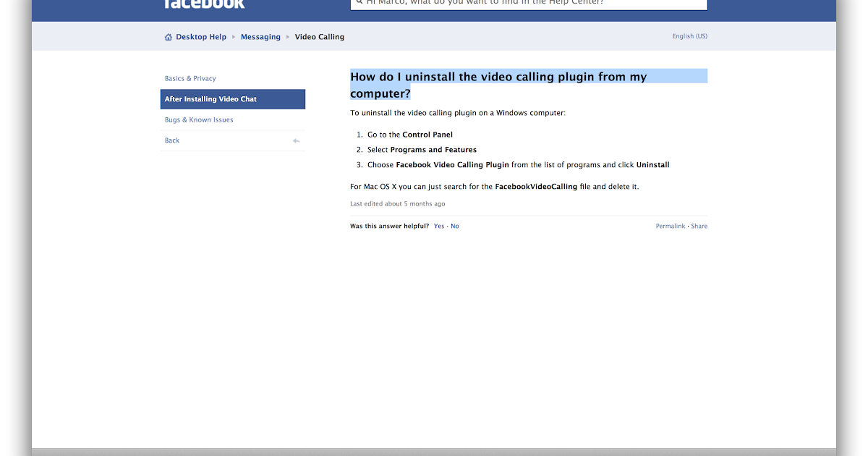This screenshot has height=456, width=868.
Task: Click the 'Was this answer helpful?' label
Action: (x=390, y=227)
